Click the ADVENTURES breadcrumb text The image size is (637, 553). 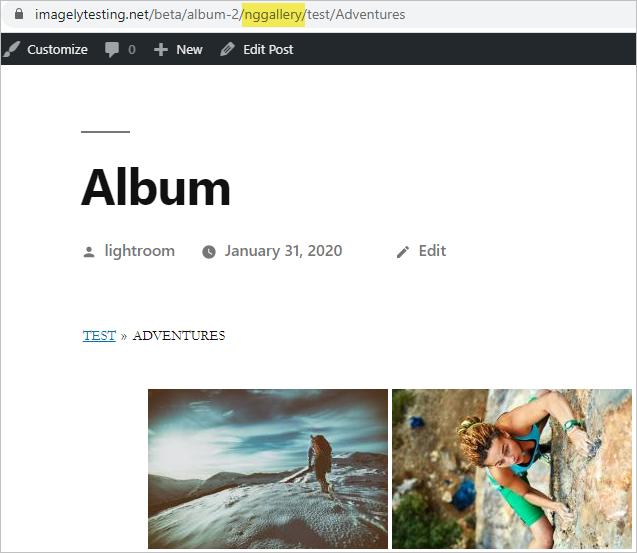click(x=179, y=336)
